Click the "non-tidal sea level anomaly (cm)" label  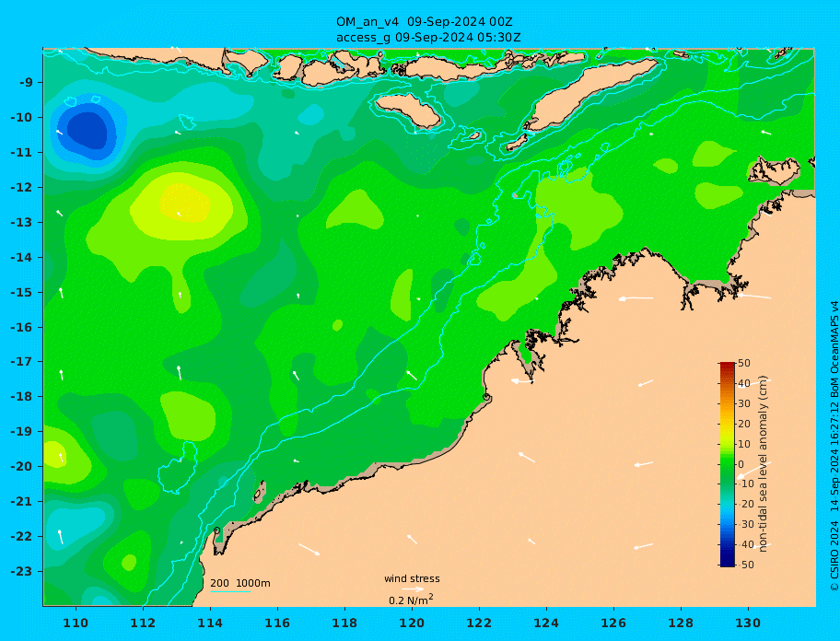pyautogui.click(x=763, y=464)
